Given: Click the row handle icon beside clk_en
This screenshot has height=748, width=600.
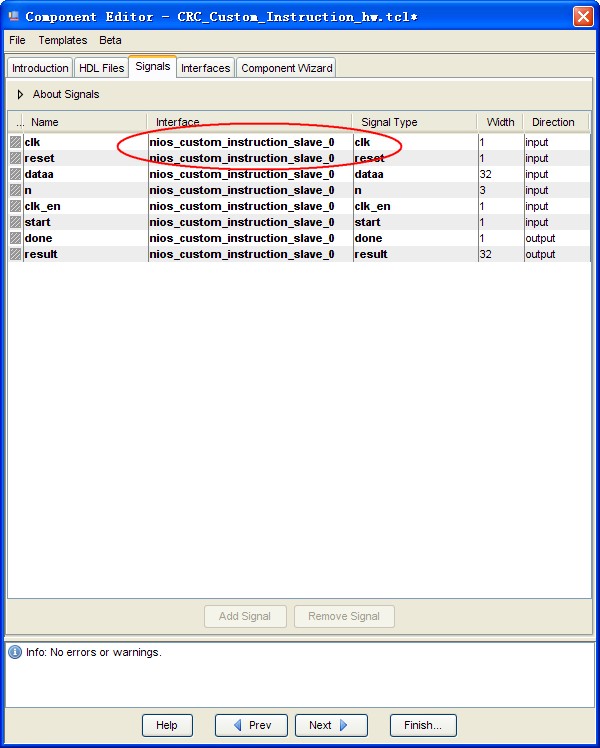Looking at the screenshot, I should (15, 206).
